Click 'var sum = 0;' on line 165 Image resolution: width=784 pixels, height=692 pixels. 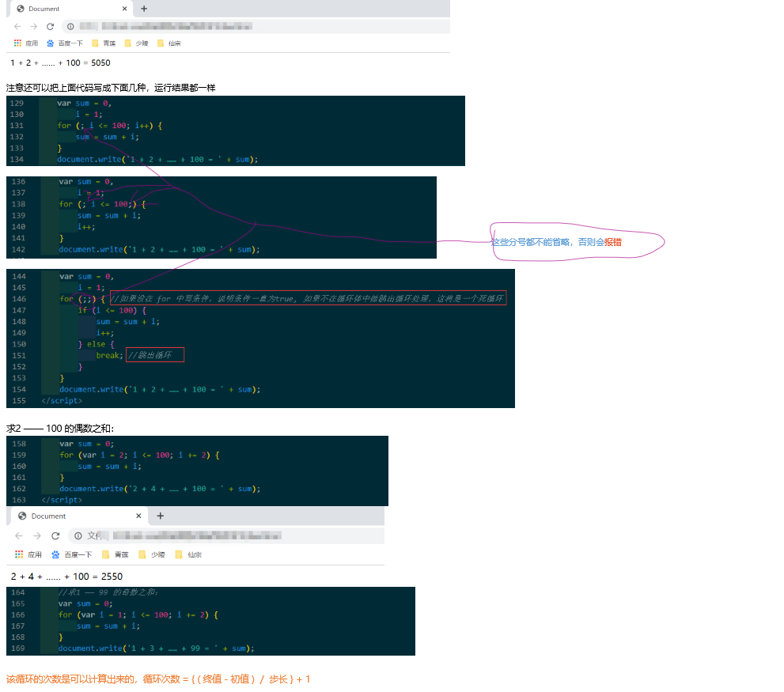point(85,604)
